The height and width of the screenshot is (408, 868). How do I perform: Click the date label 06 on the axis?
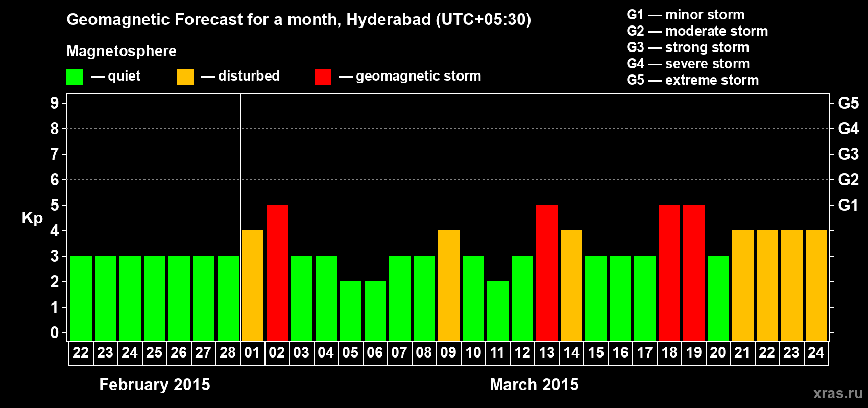coord(375,353)
